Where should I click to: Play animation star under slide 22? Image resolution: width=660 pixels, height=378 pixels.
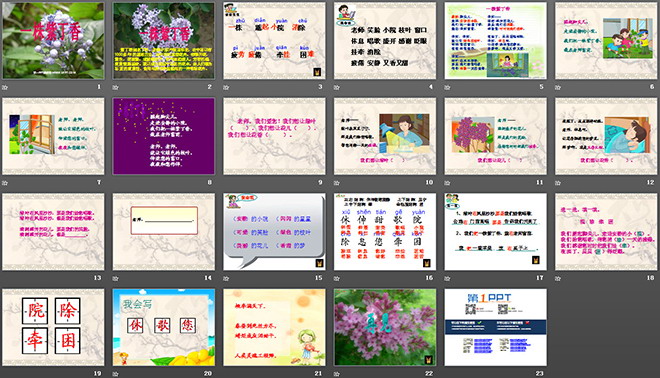pyautogui.click(x=337, y=374)
